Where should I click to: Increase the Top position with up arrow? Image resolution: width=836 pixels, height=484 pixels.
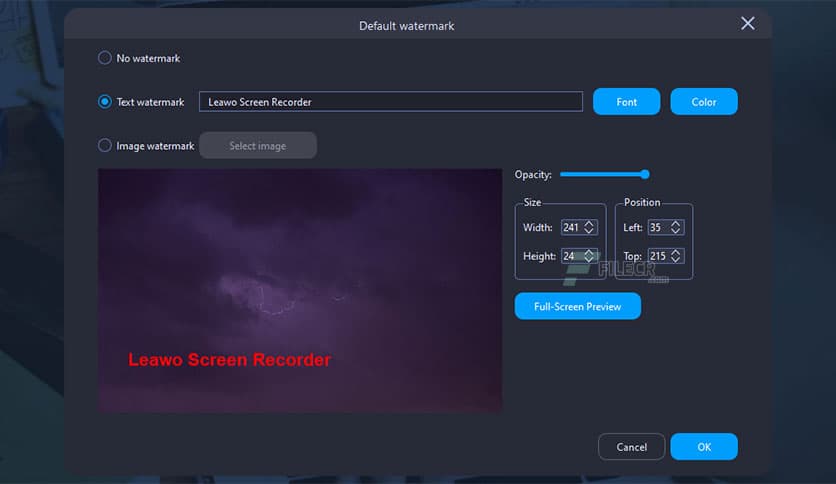(x=676, y=252)
